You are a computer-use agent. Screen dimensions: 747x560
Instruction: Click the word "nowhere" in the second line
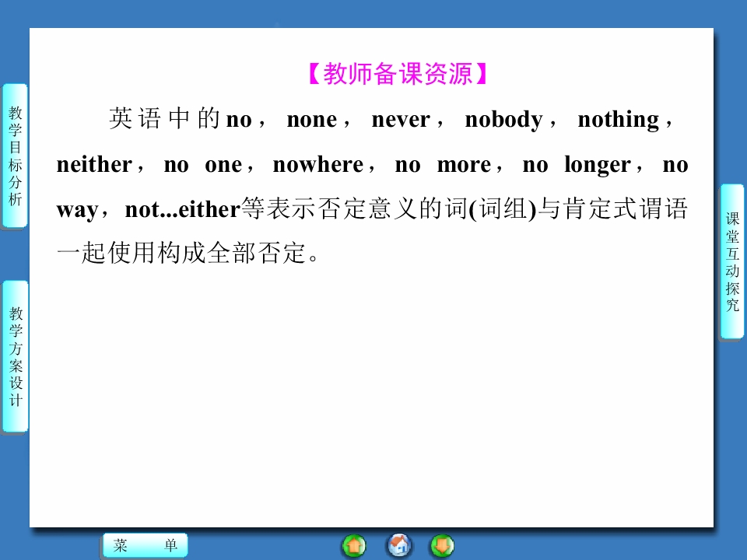point(318,165)
